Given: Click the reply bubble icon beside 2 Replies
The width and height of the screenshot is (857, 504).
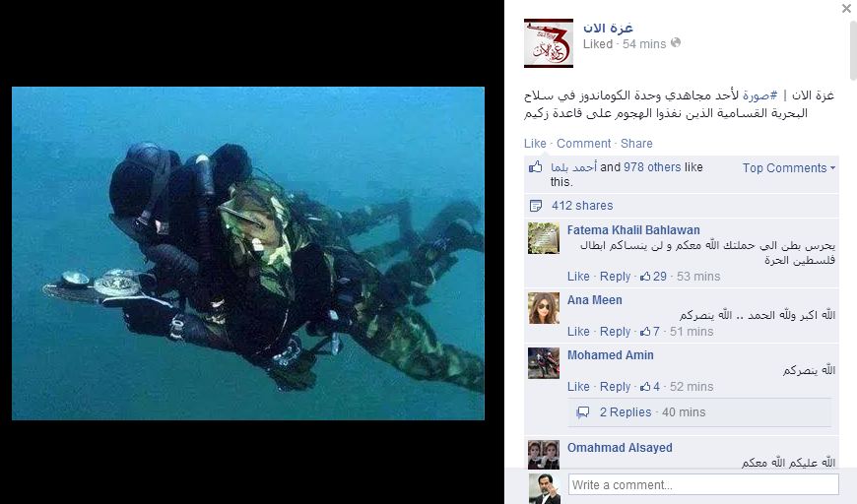Looking at the screenshot, I should pyautogui.click(x=583, y=412).
